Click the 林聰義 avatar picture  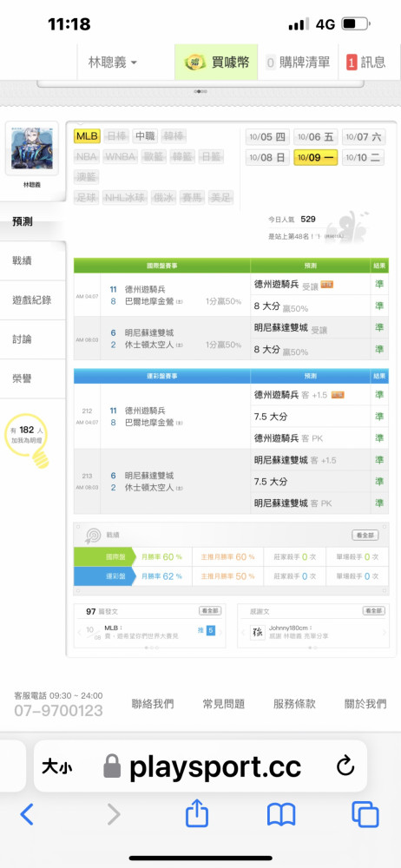tap(31, 148)
